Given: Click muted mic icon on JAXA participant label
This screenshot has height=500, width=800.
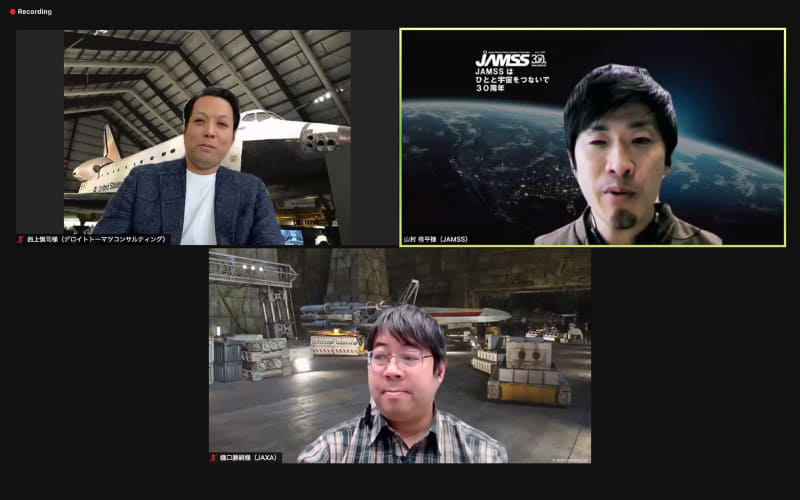Looking at the screenshot, I should [214, 458].
